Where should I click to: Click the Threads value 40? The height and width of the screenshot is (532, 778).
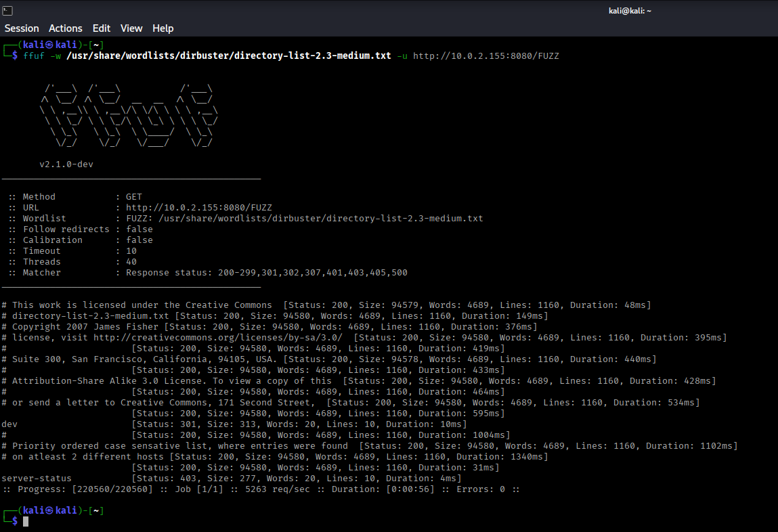click(x=131, y=262)
